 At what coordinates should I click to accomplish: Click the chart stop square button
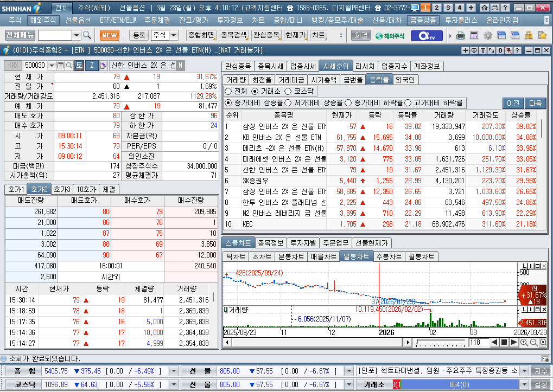tap(504, 342)
